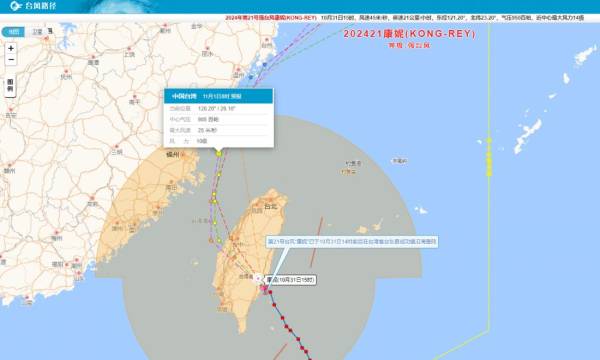The image size is (600, 360).
Task: Click the scrolling typhoon bulletin text at top
Action: (x=404, y=18)
